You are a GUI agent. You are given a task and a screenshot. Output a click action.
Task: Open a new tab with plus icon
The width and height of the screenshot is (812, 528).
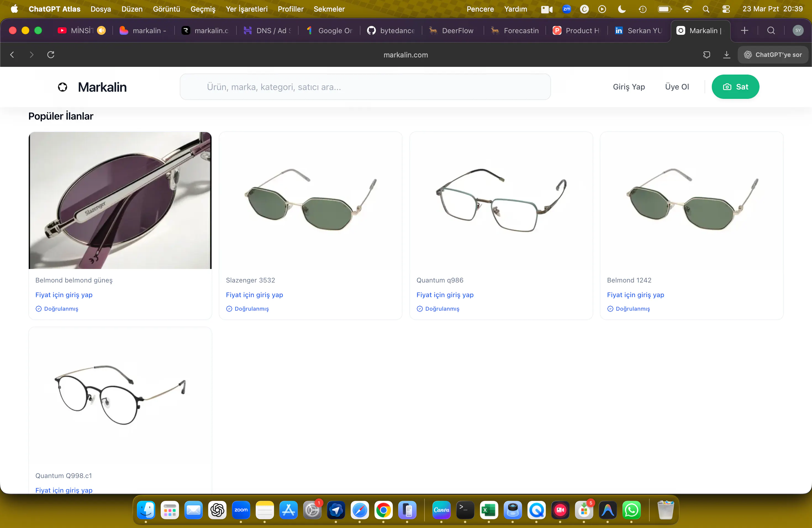(744, 30)
